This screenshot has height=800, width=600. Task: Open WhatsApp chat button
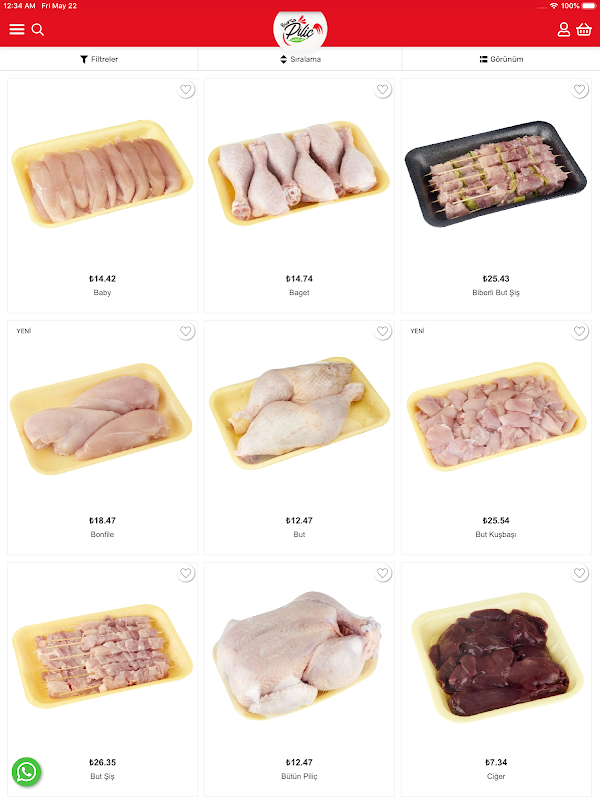tap(27, 771)
